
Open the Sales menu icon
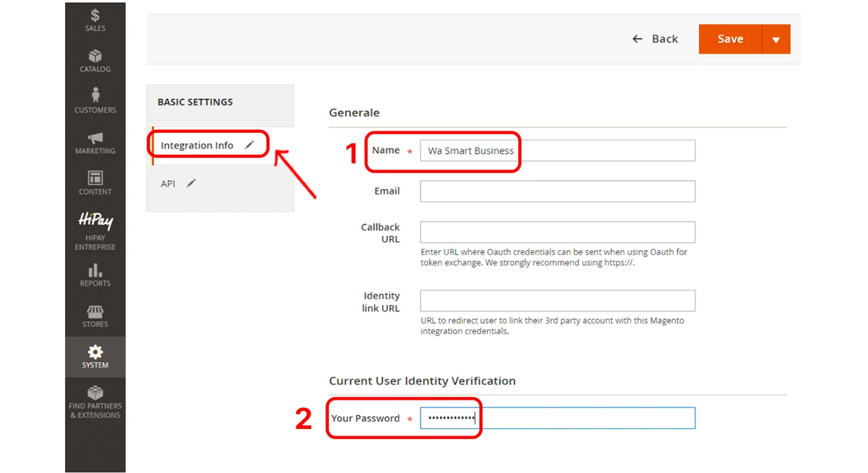tap(95, 15)
